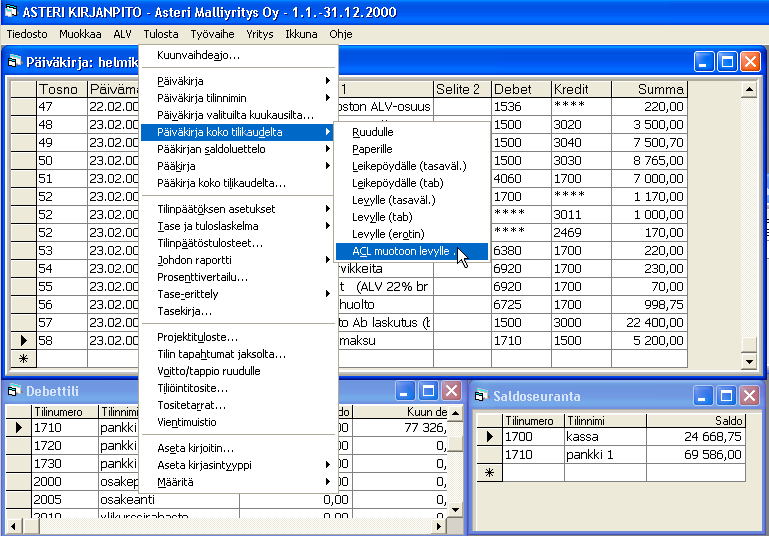Expand the Päiväkirja submenu
This screenshot has height=536, width=769.
click(239, 81)
